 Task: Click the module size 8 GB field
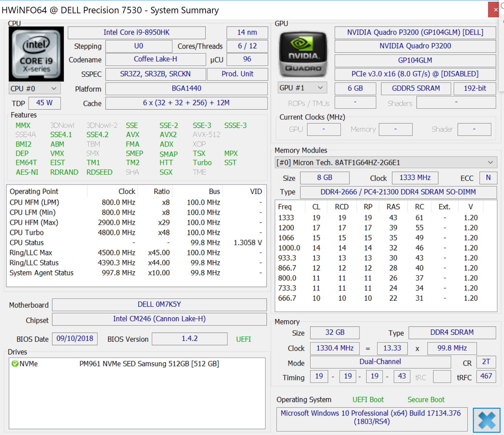(325, 178)
